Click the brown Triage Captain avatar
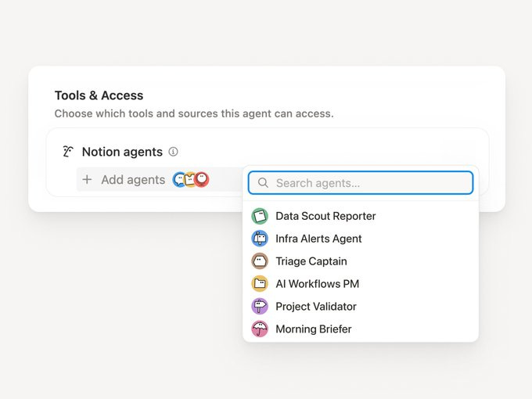 [x=260, y=261]
